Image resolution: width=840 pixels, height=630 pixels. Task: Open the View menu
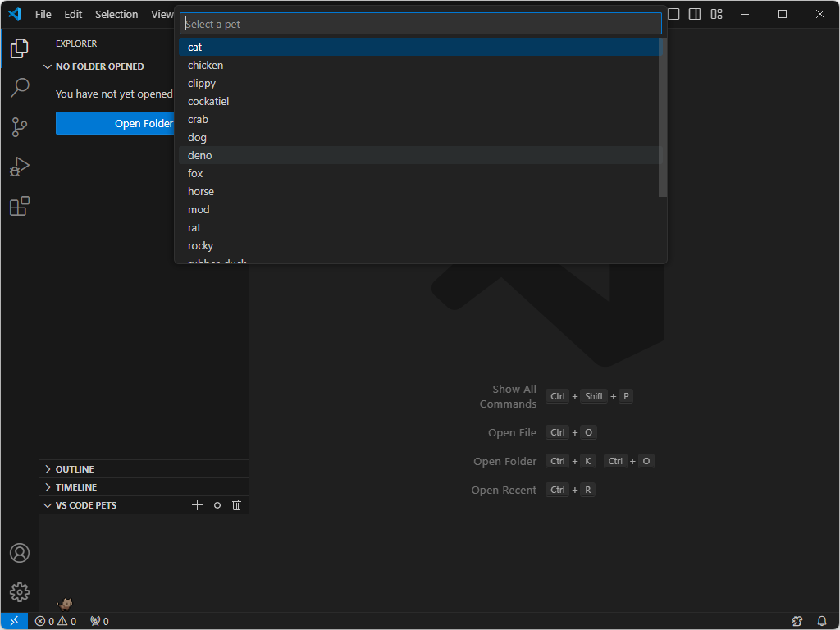[x=162, y=14]
